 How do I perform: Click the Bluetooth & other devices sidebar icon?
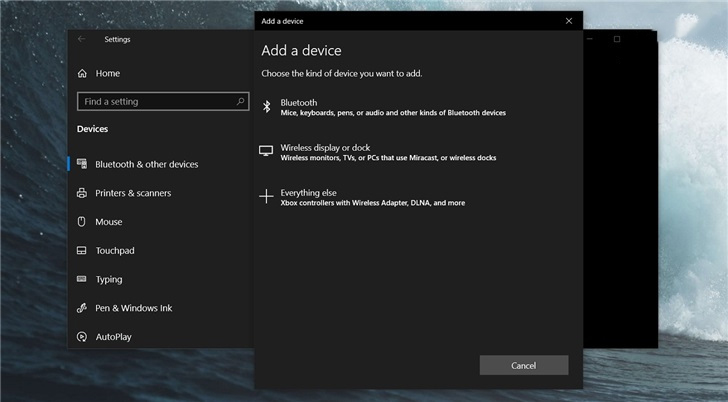tap(82, 163)
